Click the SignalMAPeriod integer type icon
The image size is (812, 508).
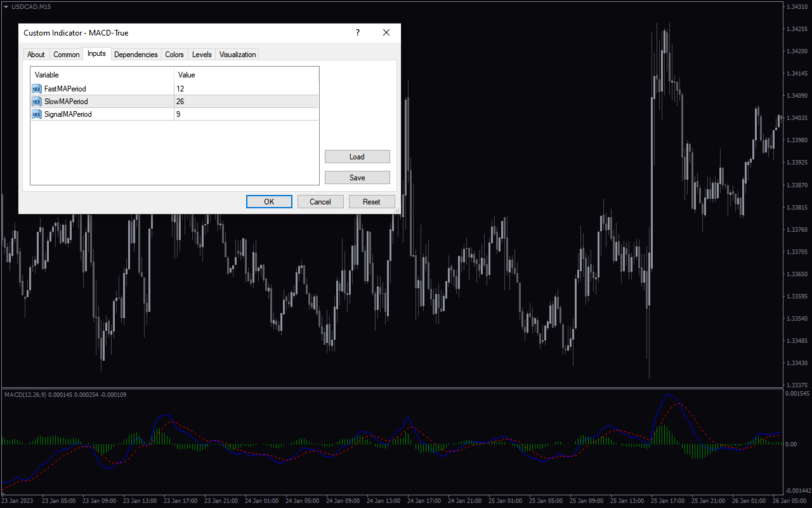[x=36, y=114]
